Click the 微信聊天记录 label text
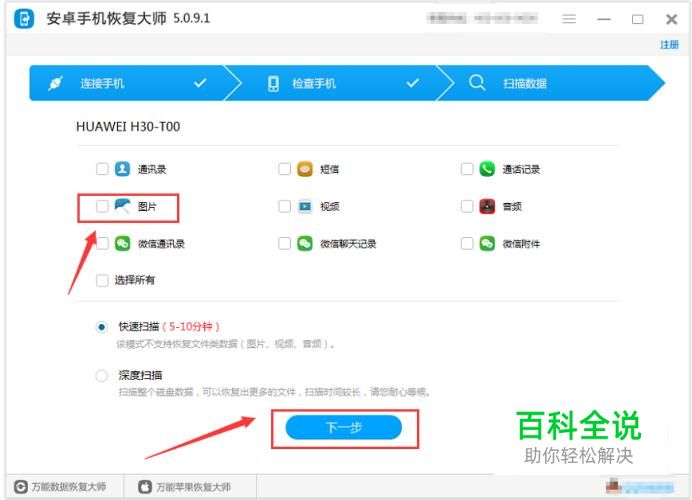692x500 pixels. [x=348, y=244]
